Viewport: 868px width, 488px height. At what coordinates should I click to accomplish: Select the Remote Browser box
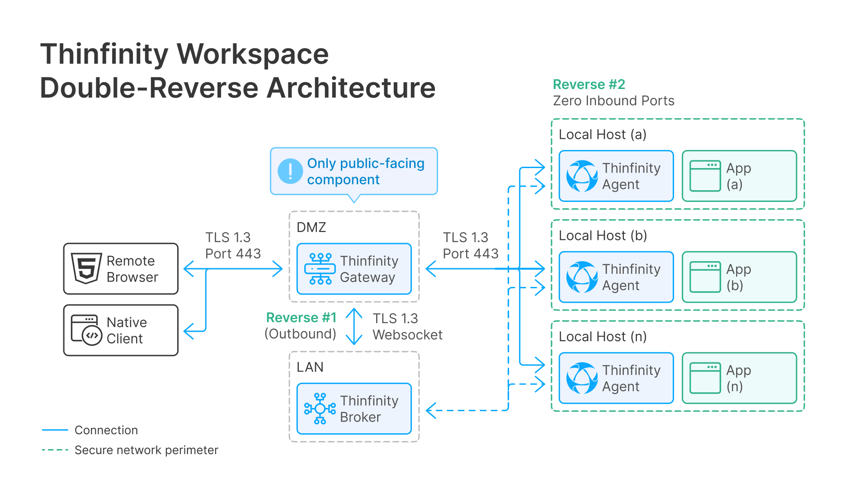point(121,269)
